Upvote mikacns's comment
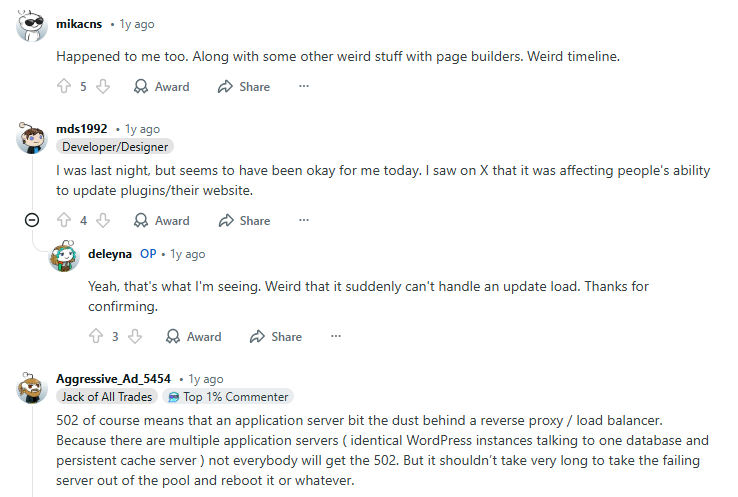738x497 pixels. coord(65,87)
